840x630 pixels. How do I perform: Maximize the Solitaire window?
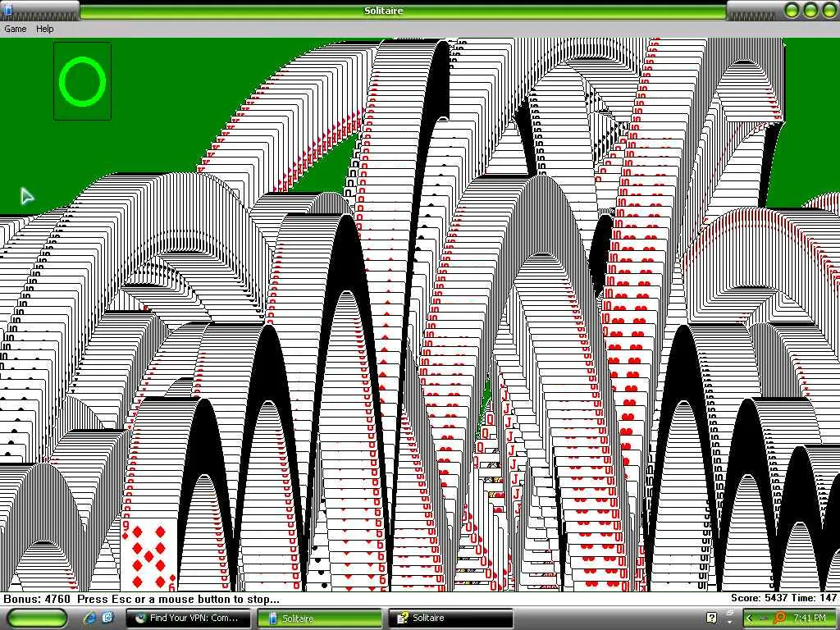pos(810,10)
